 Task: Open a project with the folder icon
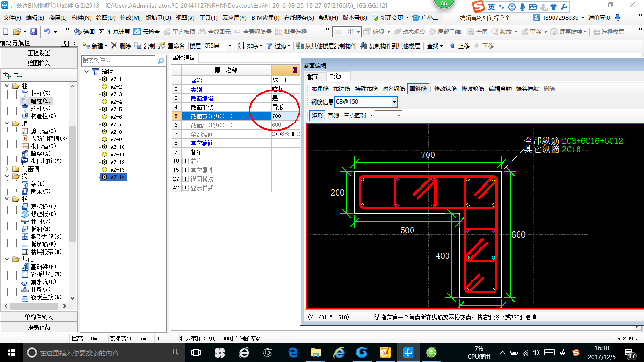[x=17, y=32]
